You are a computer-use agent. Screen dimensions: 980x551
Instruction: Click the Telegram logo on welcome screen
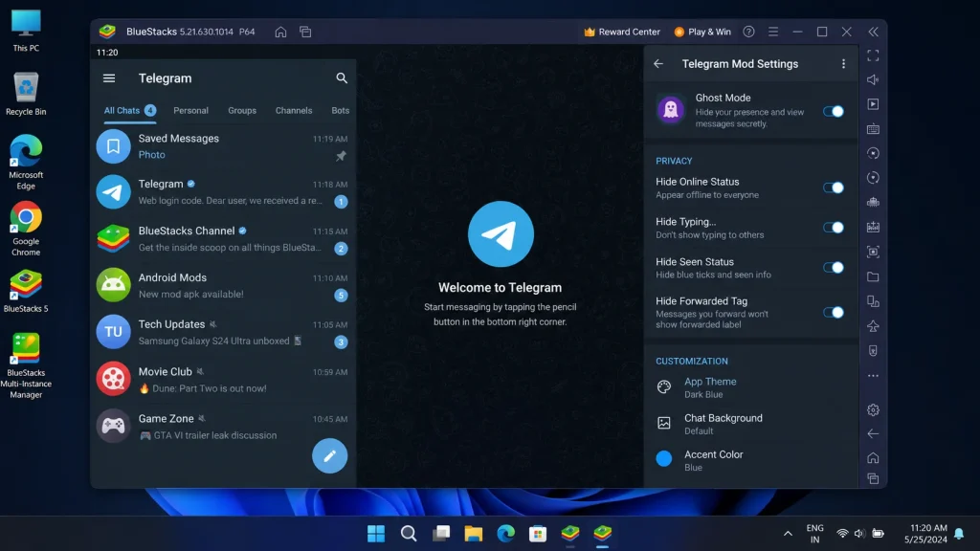501,233
